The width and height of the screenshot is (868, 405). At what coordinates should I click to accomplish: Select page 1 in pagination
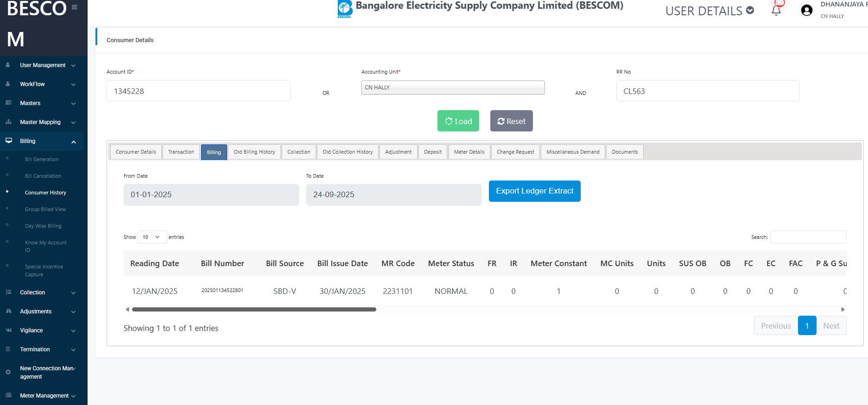(807, 326)
